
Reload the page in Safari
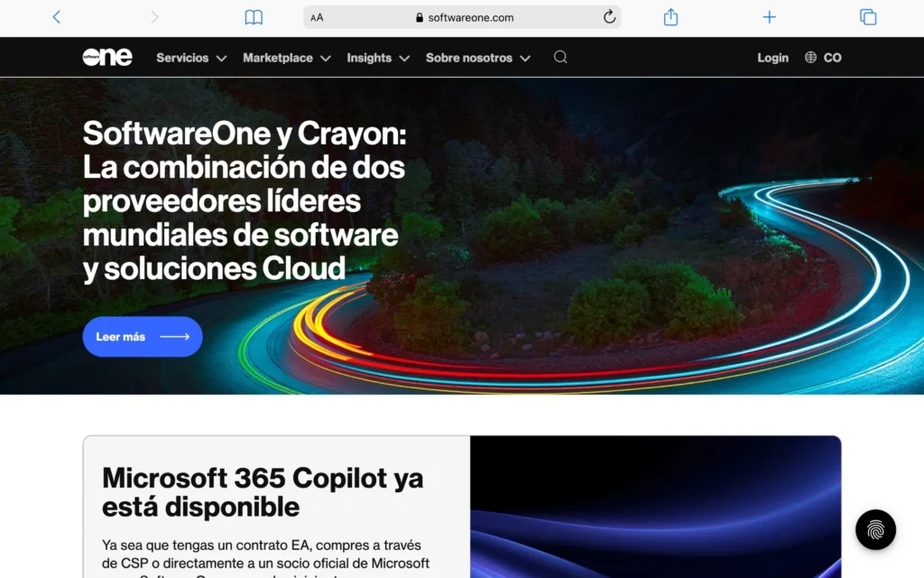click(x=609, y=17)
